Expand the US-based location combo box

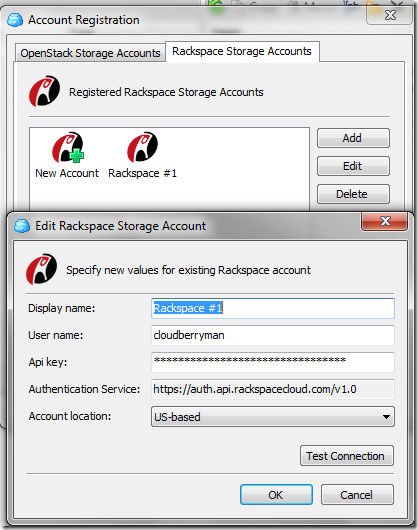(273, 417)
